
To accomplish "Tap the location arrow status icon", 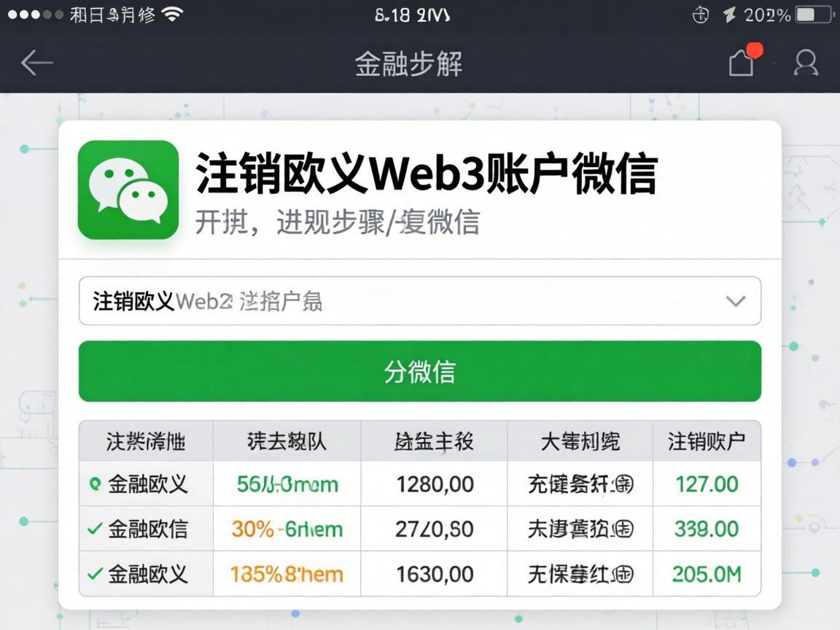I will [x=729, y=15].
